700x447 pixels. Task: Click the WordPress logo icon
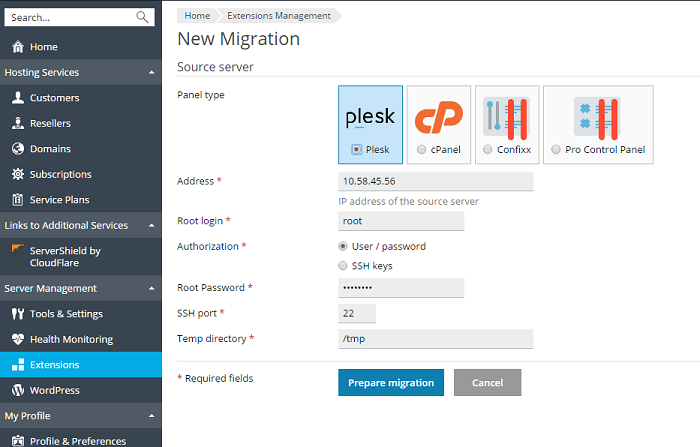point(17,390)
